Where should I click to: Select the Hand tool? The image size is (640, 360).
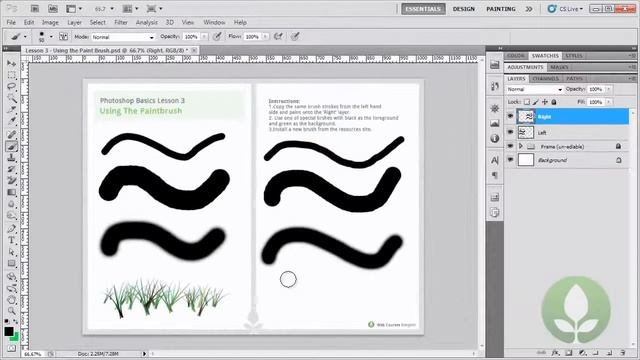click(x=11, y=300)
